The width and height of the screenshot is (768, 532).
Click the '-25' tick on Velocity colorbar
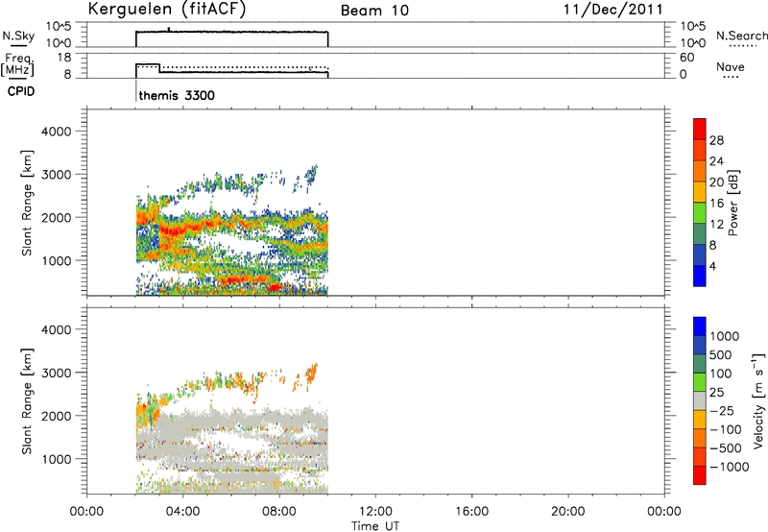722,411
